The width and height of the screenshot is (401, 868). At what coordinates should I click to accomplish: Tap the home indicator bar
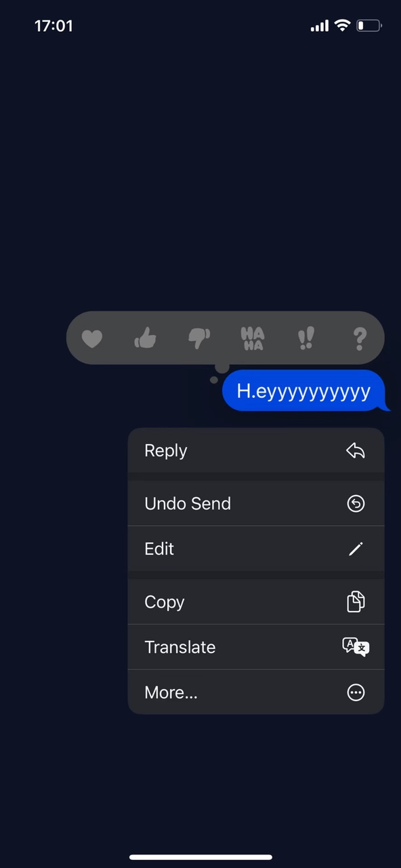[200, 857]
